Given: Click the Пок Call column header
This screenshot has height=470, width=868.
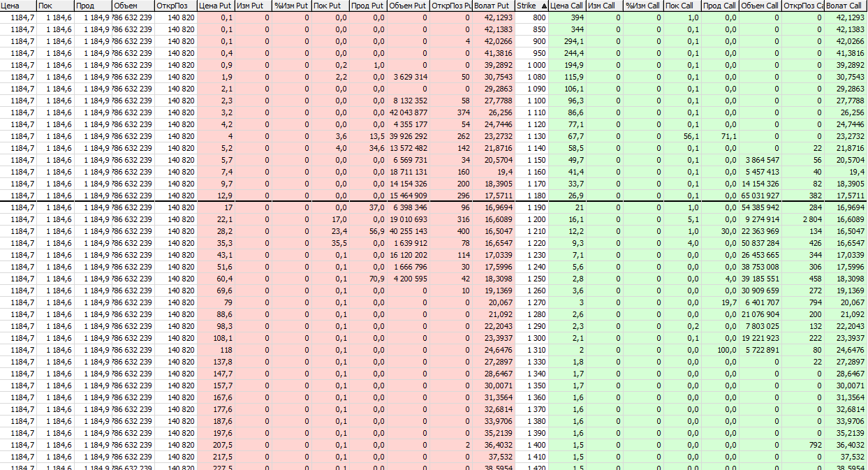Looking at the screenshot, I should coord(682,6).
